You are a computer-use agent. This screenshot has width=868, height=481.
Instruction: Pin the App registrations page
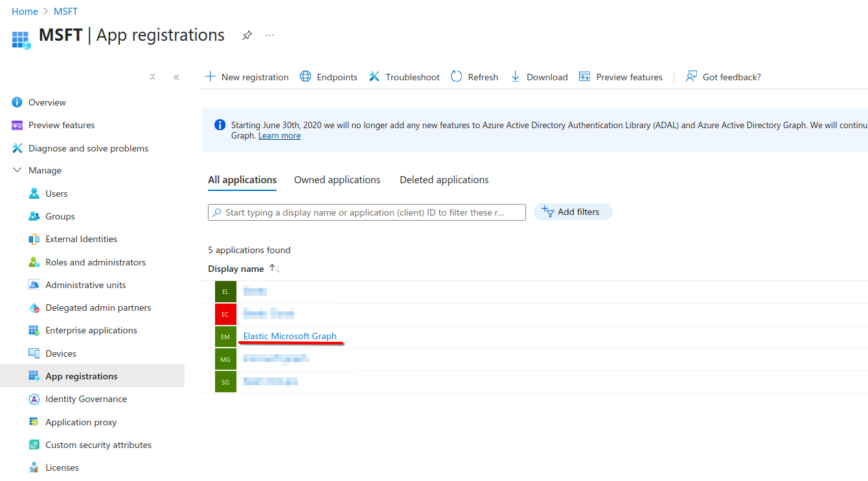(x=247, y=36)
